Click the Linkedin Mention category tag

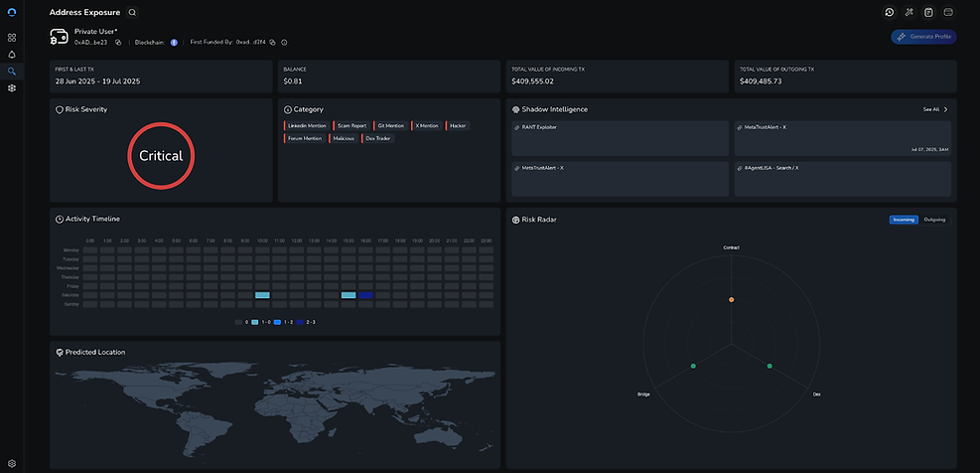306,126
